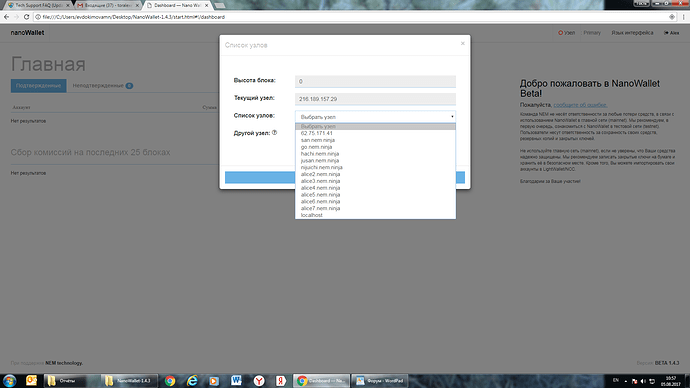This screenshot has height=388, width=690.
Task: Click the Chrome menu icon
Action: (x=683, y=17)
